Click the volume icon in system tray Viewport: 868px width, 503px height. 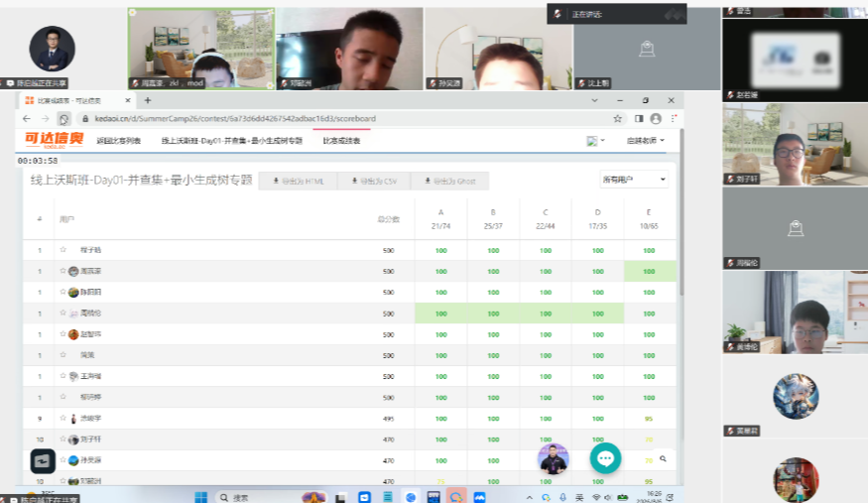(x=607, y=497)
